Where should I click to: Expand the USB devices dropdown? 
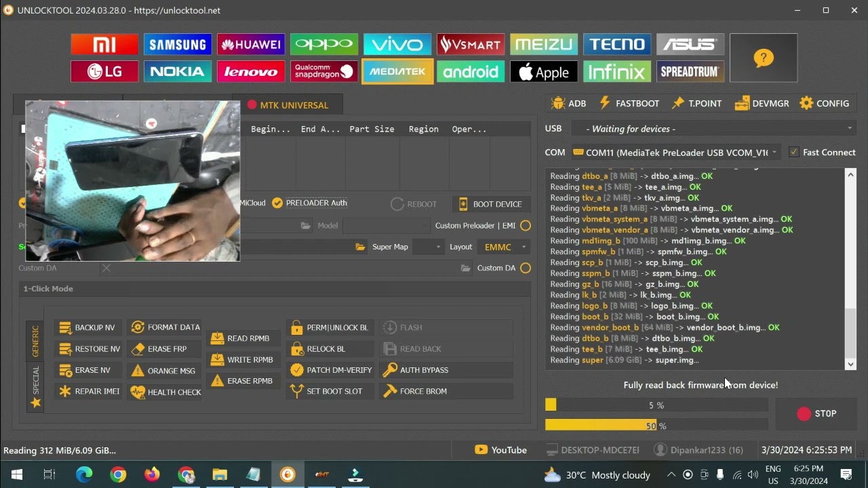point(713,129)
